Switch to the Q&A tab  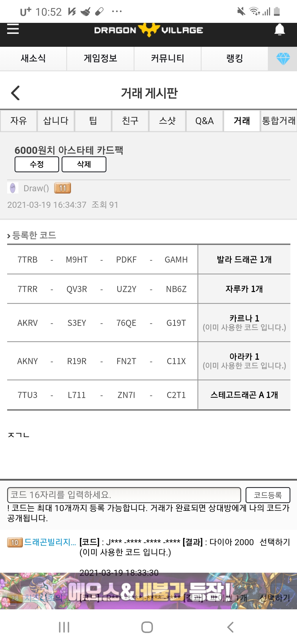[204, 121]
